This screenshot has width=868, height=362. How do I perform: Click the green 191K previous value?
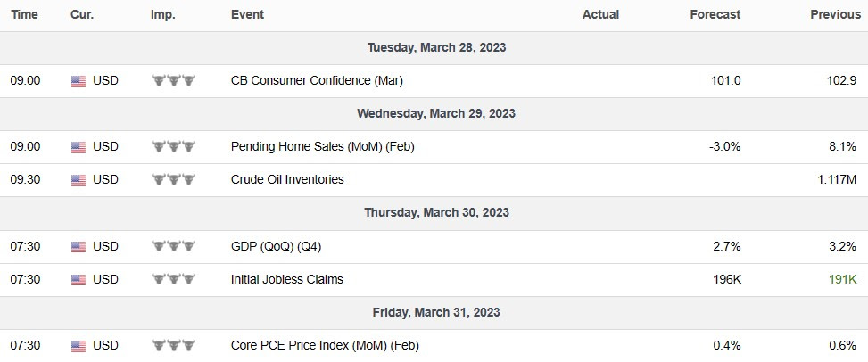[841, 279]
